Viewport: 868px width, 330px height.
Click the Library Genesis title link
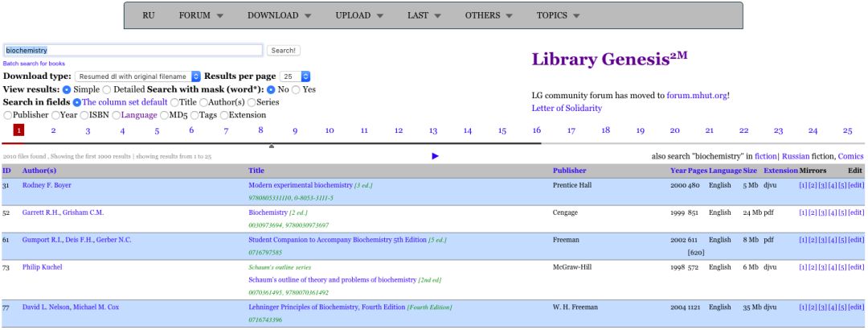[609, 60]
